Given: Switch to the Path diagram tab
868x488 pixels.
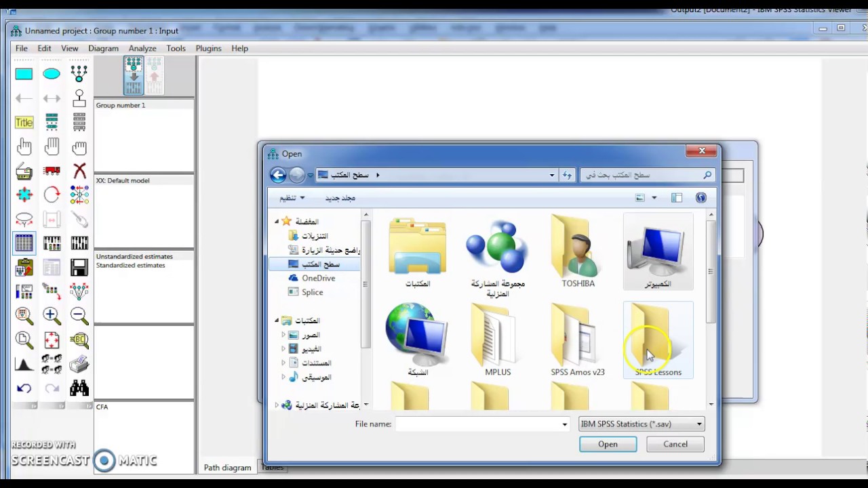Looking at the screenshot, I should point(227,468).
